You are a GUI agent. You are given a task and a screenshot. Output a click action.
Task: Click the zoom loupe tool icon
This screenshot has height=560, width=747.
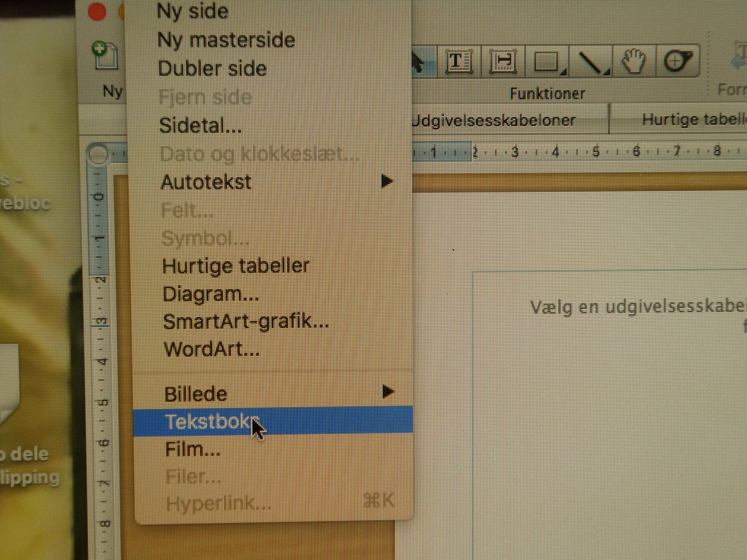678,61
